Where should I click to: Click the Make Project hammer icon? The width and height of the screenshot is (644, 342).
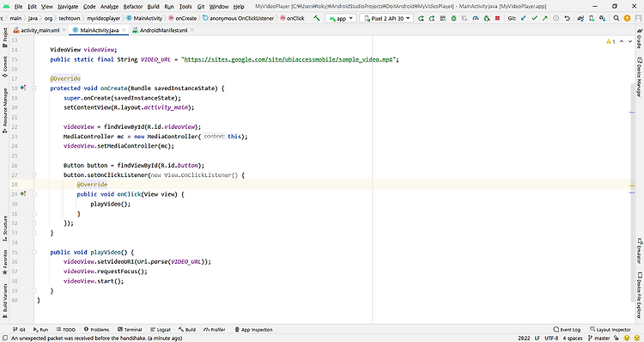click(x=317, y=18)
